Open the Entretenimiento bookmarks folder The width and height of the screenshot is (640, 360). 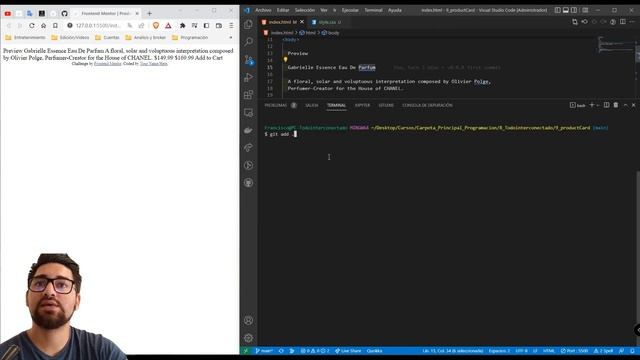coord(25,38)
